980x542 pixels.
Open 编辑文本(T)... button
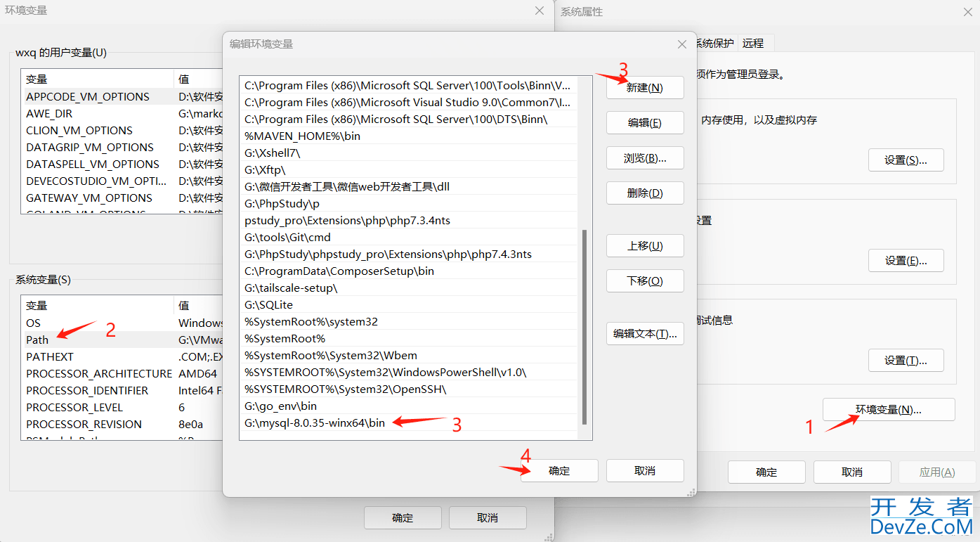point(645,334)
